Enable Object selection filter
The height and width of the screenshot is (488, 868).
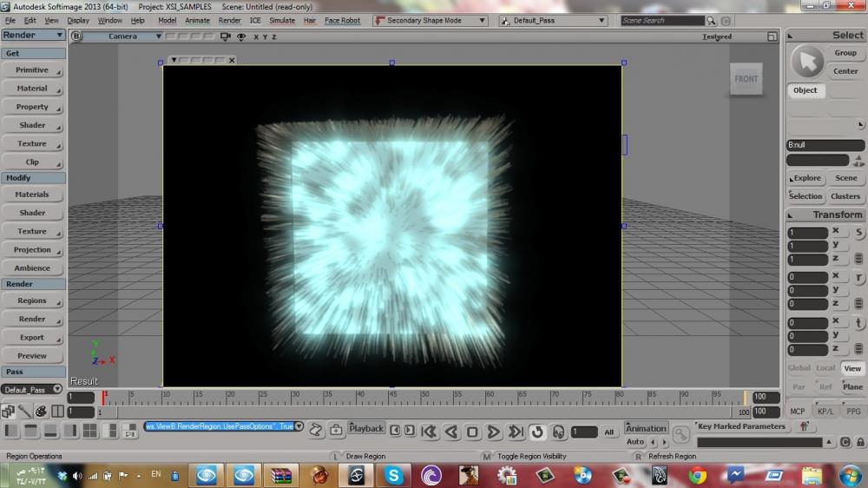[806, 90]
